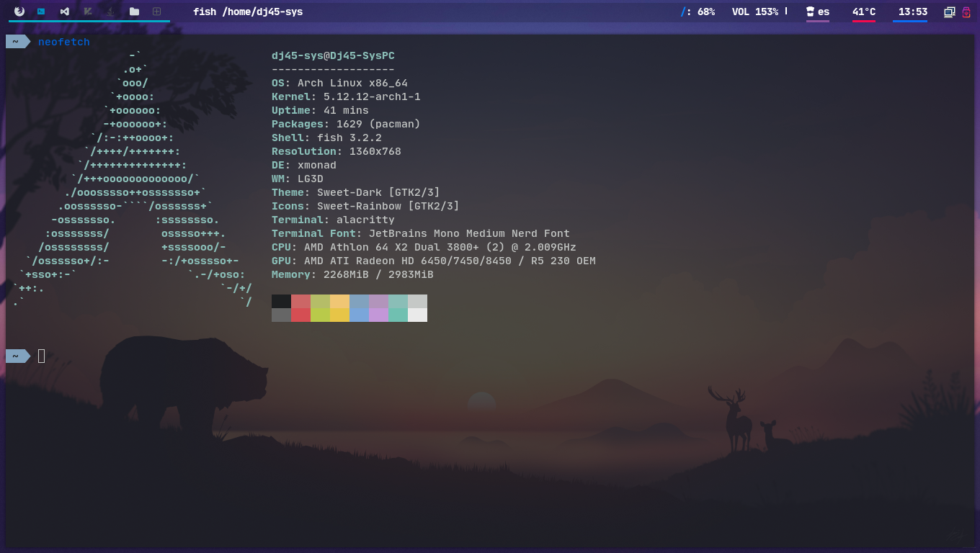The width and height of the screenshot is (980, 553).
Task: Click the Arch Linux ASCII logo
Action: coord(133,179)
